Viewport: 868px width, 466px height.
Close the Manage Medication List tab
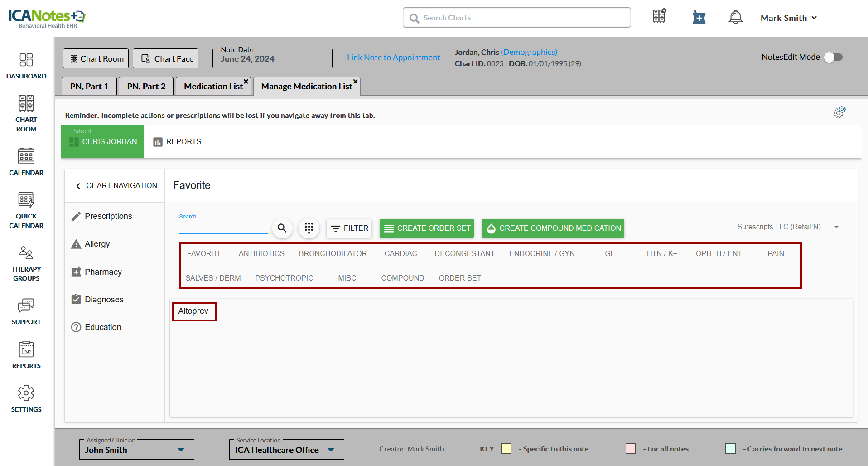356,82
